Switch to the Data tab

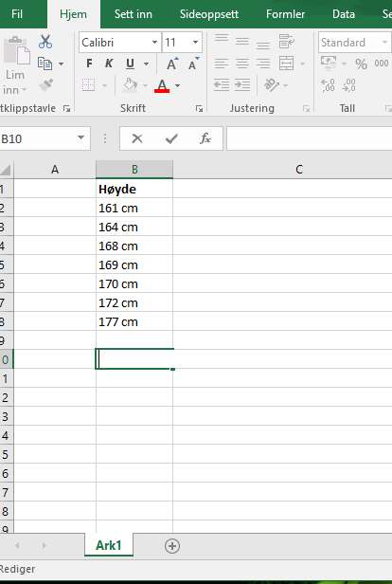(344, 14)
